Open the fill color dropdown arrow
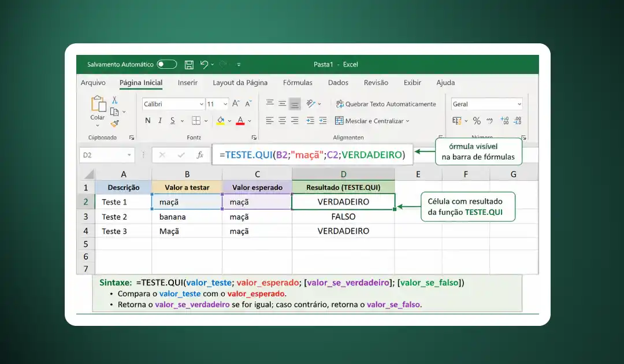The width and height of the screenshot is (624, 364). click(x=229, y=121)
